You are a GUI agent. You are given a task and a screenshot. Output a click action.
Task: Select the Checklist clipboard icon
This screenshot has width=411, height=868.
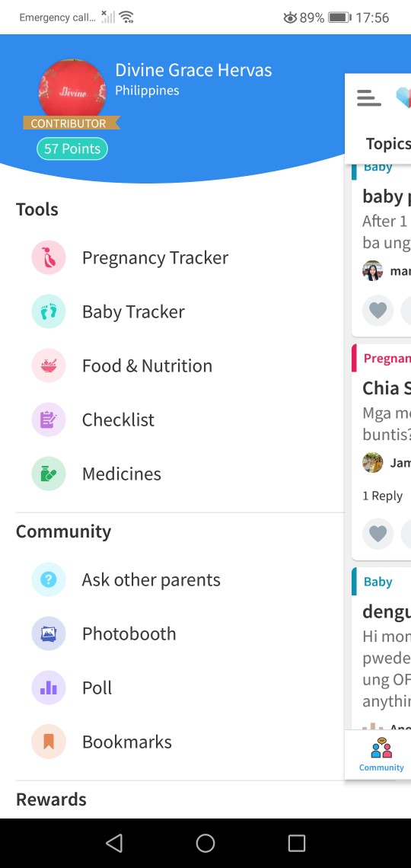click(49, 420)
